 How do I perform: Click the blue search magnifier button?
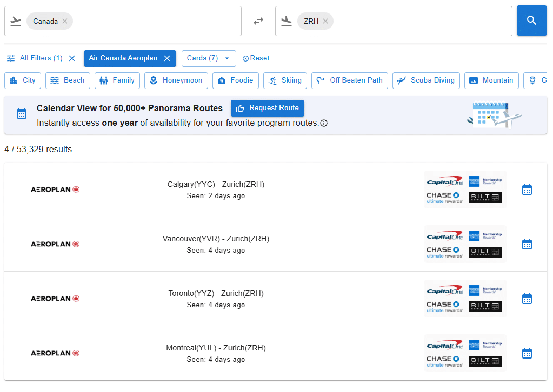pos(531,21)
